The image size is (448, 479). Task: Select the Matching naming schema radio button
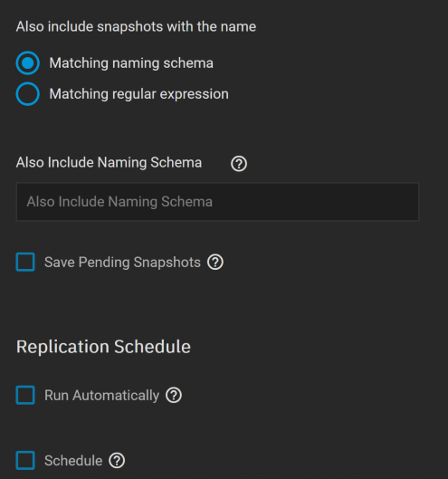28,62
